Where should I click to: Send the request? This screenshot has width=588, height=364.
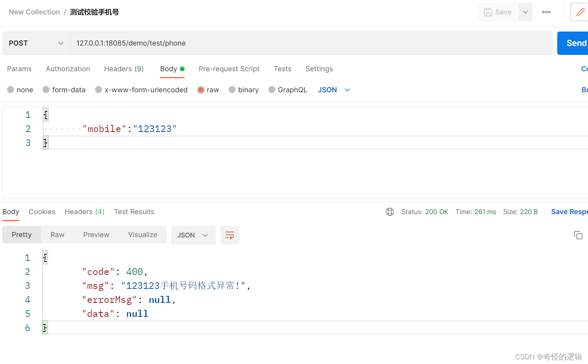click(573, 43)
